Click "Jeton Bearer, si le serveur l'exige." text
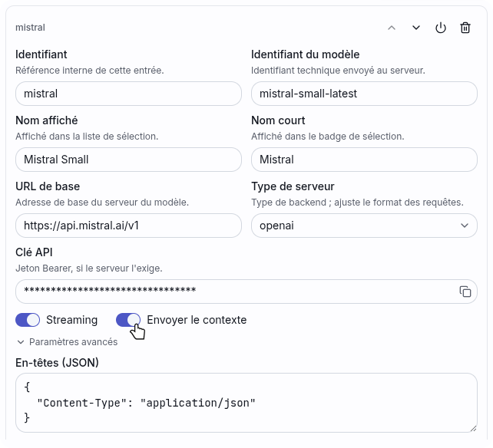 point(89,268)
